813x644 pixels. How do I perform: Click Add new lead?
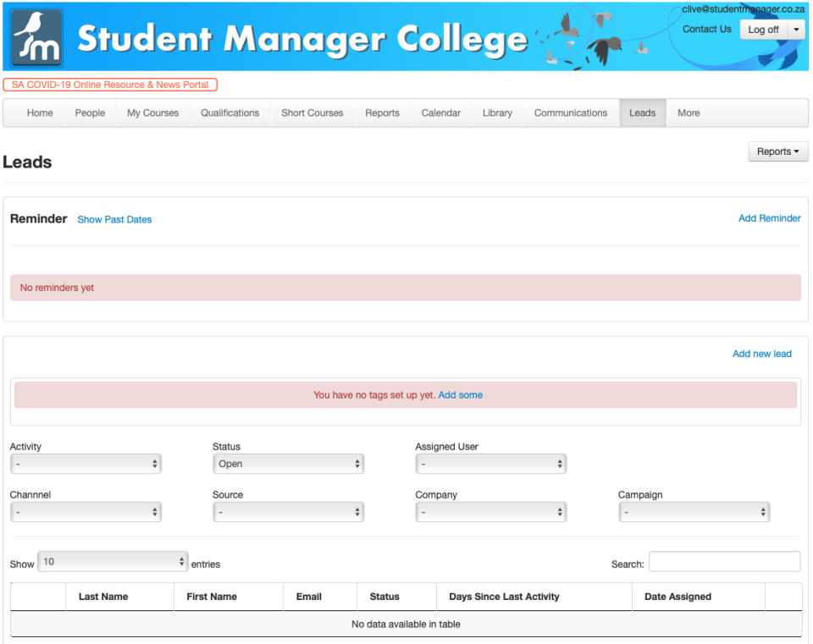tap(761, 354)
